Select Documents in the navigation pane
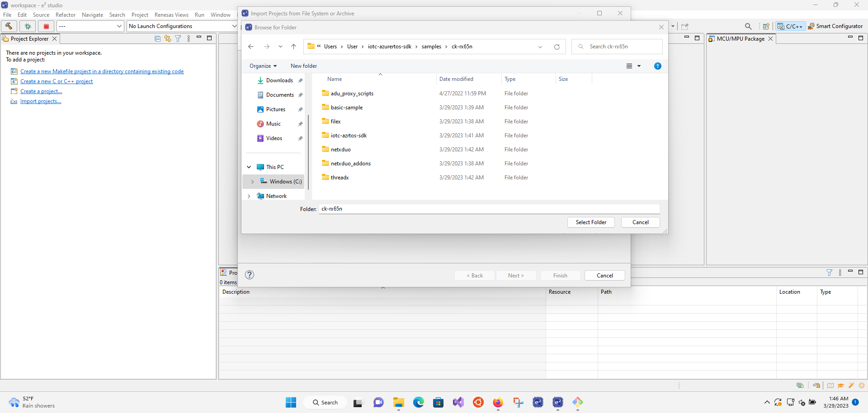The width and height of the screenshot is (868, 413). click(x=280, y=95)
